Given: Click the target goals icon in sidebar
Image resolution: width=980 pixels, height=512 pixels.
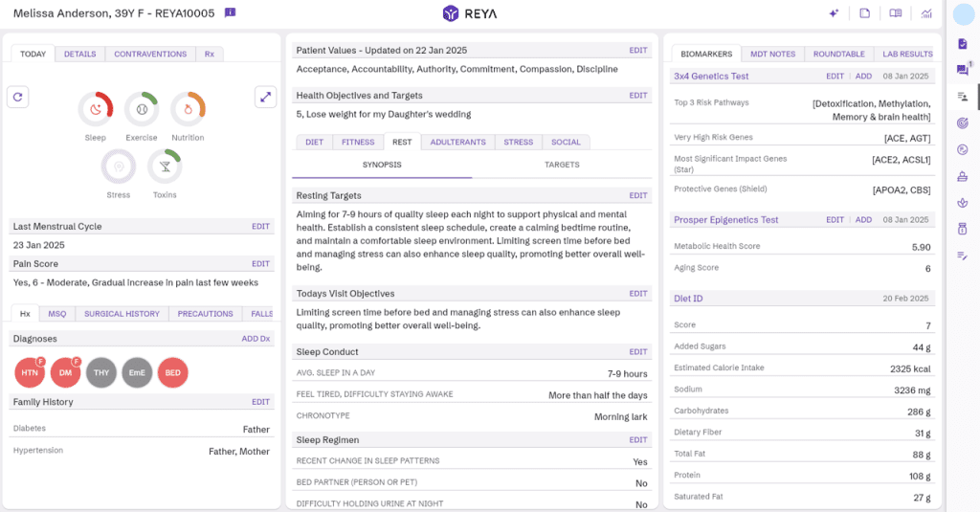Looking at the screenshot, I should 962,122.
